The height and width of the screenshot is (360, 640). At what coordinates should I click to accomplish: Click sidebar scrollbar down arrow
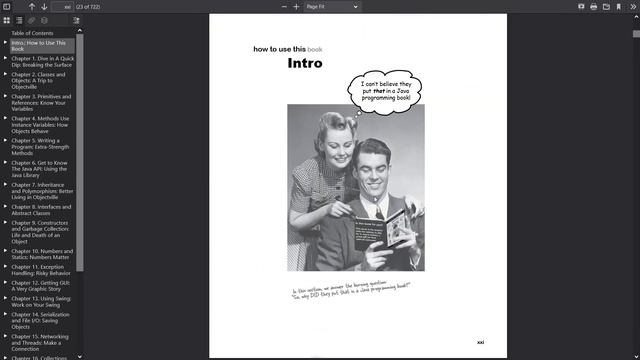click(80, 356)
